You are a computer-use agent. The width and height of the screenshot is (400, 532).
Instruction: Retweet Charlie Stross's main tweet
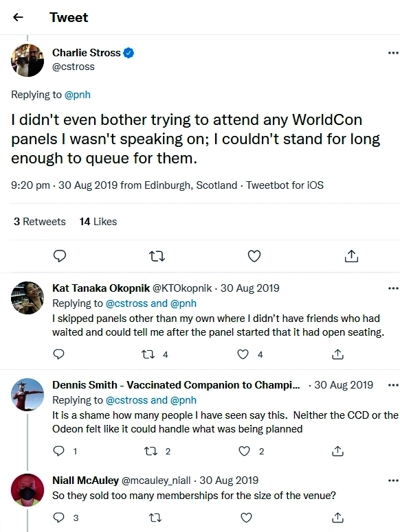click(x=157, y=257)
